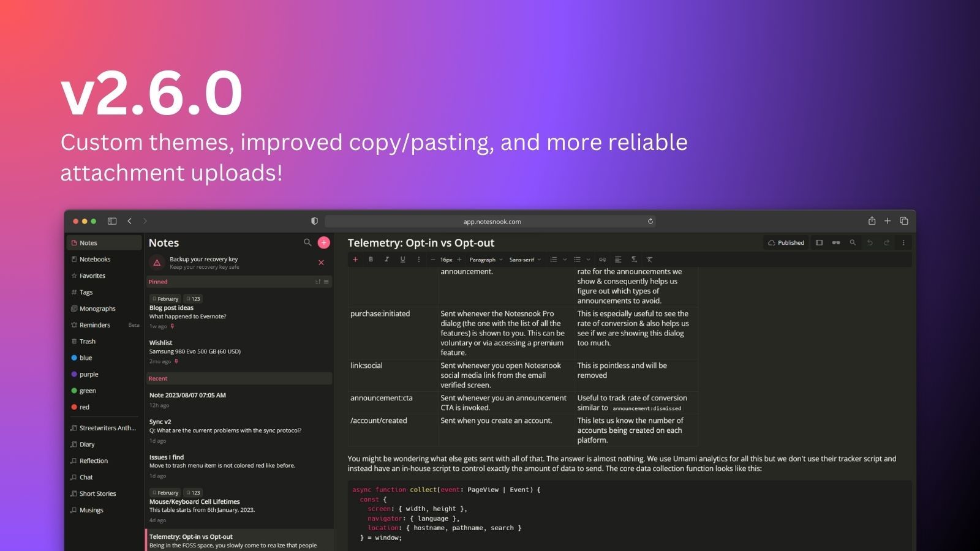Open Notebooks in the sidebar
The width and height of the screenshot is (980, 551).
pyautogui.click(x=95, y=260)
